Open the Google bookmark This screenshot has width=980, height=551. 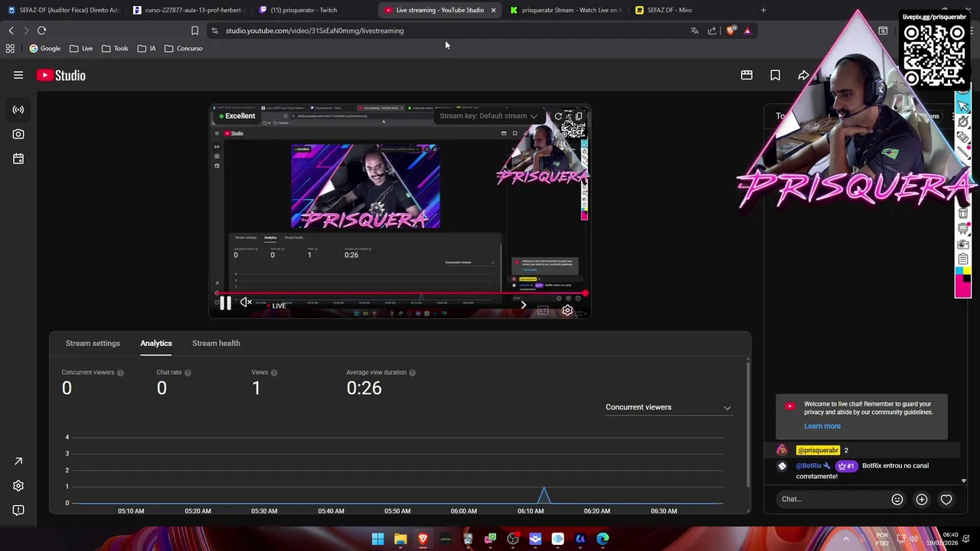tap(44, 48)
